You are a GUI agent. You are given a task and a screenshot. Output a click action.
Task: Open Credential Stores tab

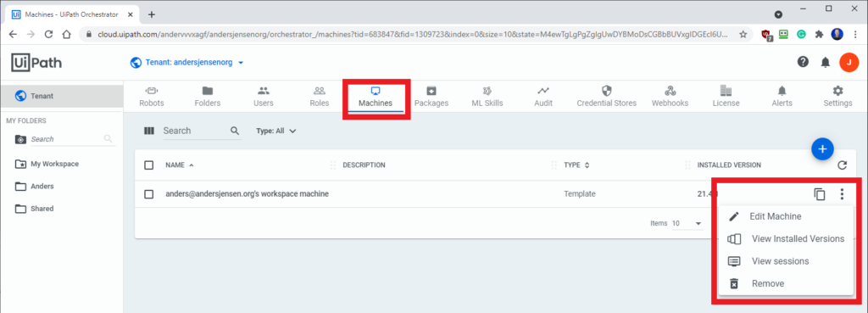pyautogui.click(x=607, y=97)
